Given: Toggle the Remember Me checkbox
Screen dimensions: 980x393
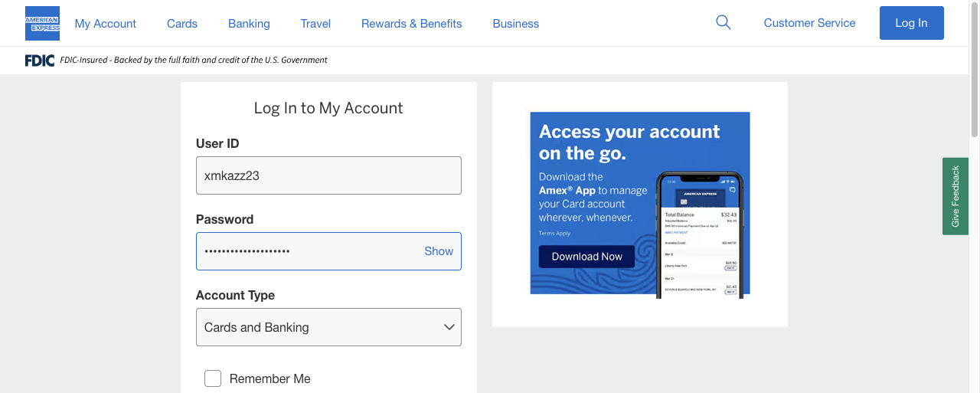Looking at the screenshot, I should pyautogui.click(x=213, y=378).
